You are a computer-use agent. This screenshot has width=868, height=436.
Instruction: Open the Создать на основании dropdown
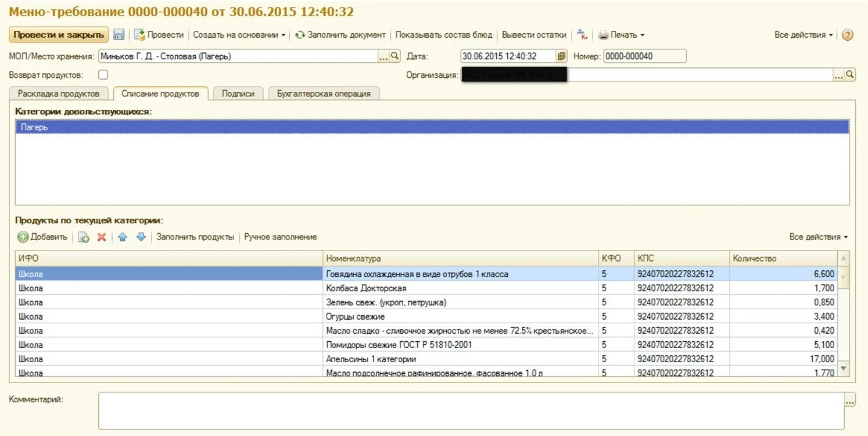click(x=239, y=35)
